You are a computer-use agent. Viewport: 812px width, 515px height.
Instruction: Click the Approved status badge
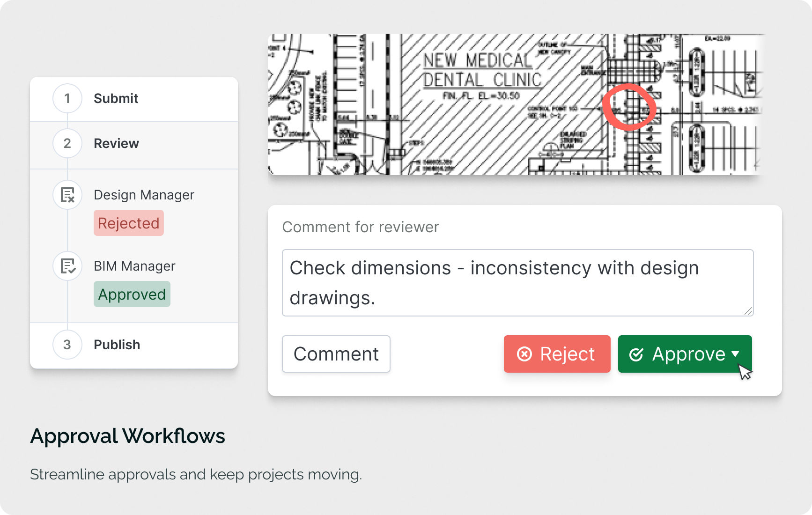(132, 294)
